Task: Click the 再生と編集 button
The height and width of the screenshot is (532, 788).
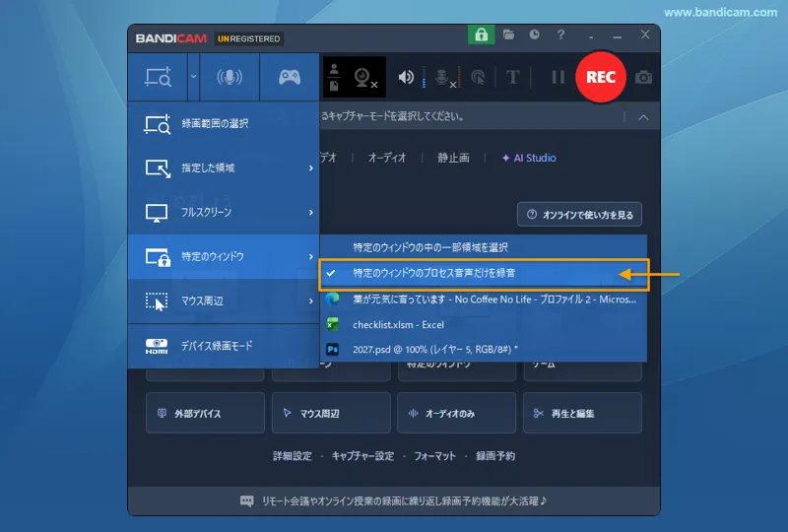Action: pos(582,414)
